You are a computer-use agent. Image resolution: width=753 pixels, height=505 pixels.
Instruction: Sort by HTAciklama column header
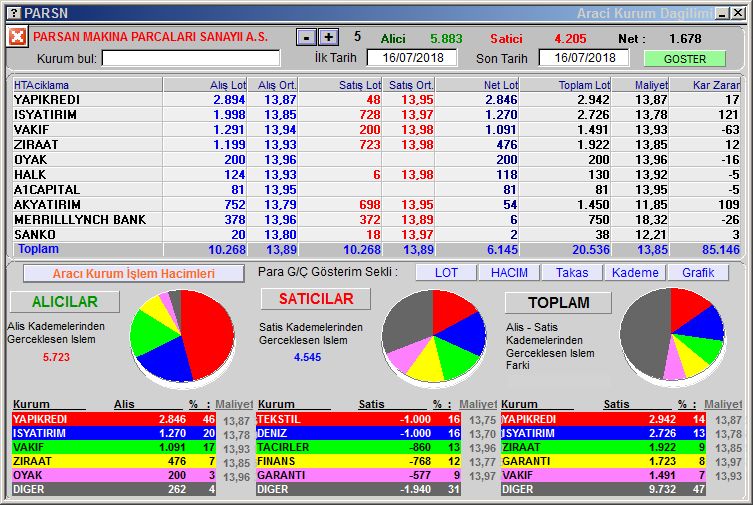tap(88, 85)
